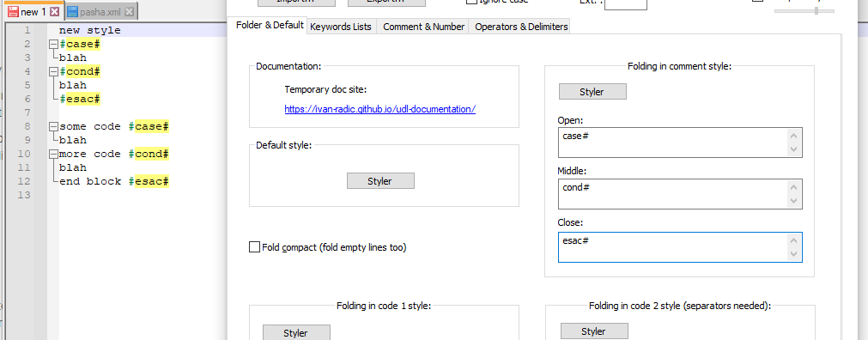Click blue saved disk icon on pasha.xml tab
The width and height of the screenshot is (868, 340).
pyautogui.click(x=72, y=12)
